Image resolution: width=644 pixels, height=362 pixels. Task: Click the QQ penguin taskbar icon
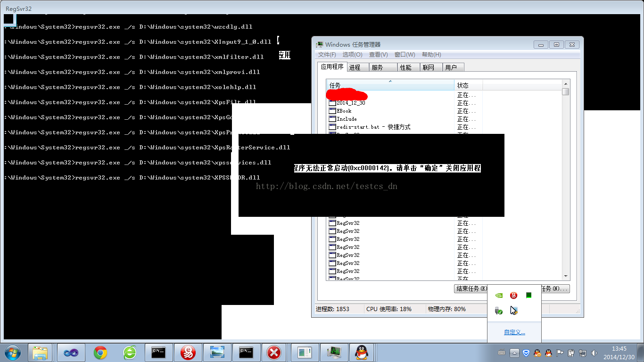362,353
